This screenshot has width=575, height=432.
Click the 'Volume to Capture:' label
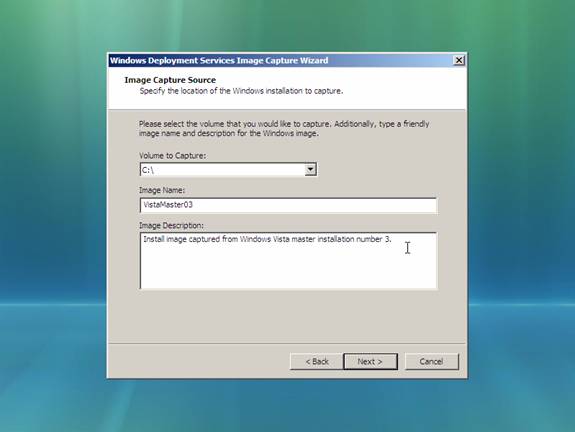172,155
